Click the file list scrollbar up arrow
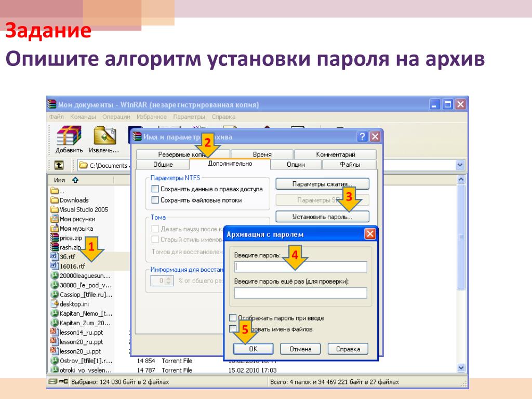This screenshot has width=532, height=399. tap(461, 179)
